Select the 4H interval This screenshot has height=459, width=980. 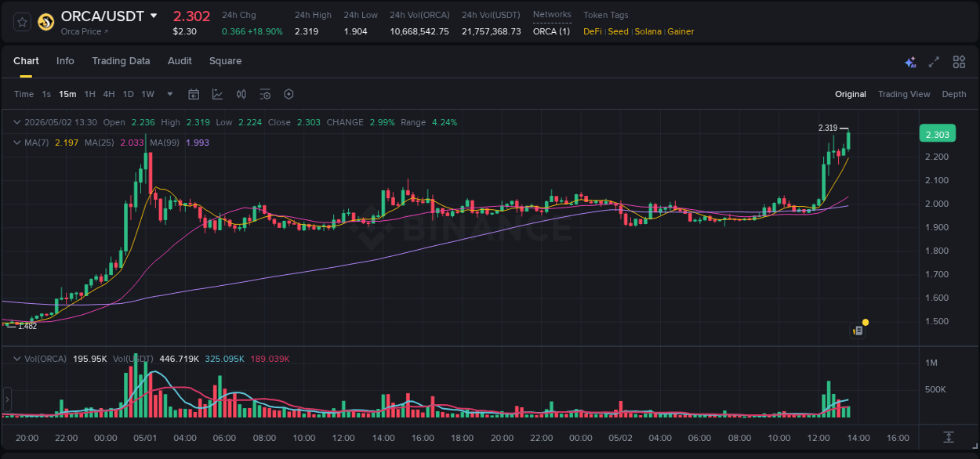pos(109,94)
